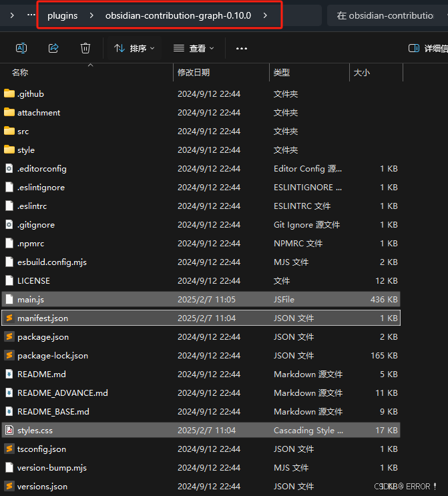Click the README_ADVANCE.md markdown icon
The height and width of the screenshot is (496, 448).
click(9, 393)
